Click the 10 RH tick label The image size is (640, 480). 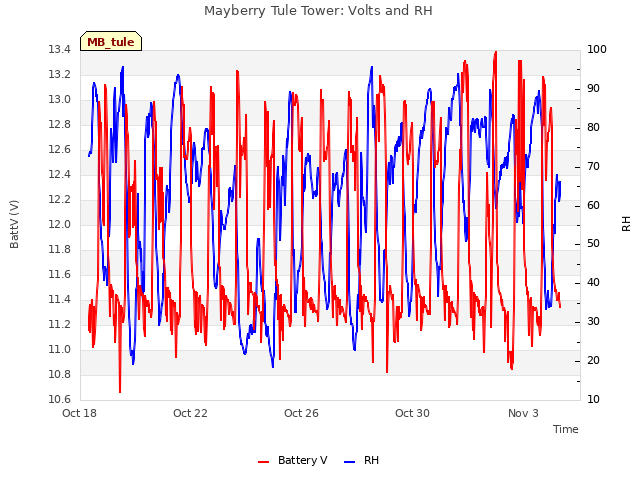pyautogui.click(x=593, y=399)
